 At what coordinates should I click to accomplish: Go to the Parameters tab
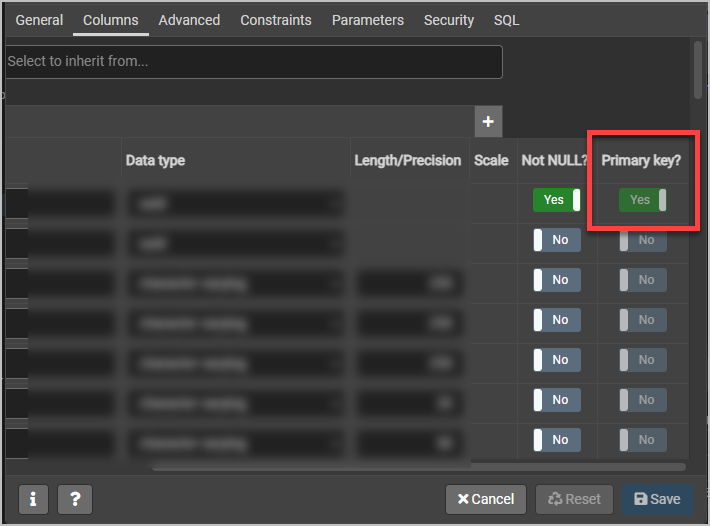pos(368,20)
